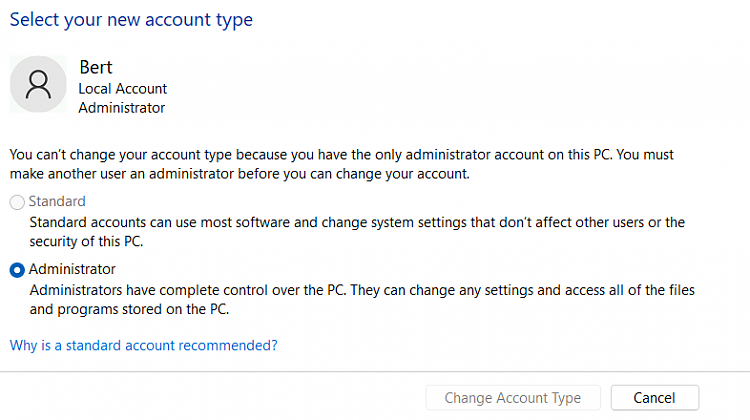The height and width of the screenshot is (420, 750).
Task: Cancel the account type change
Action: (x=654, y=398)
